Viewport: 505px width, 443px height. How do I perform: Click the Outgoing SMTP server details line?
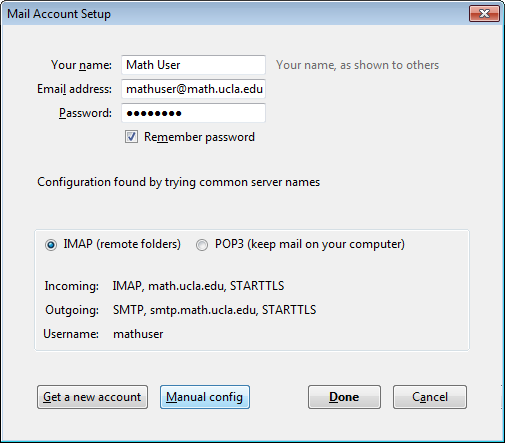(x=215, y=310)
